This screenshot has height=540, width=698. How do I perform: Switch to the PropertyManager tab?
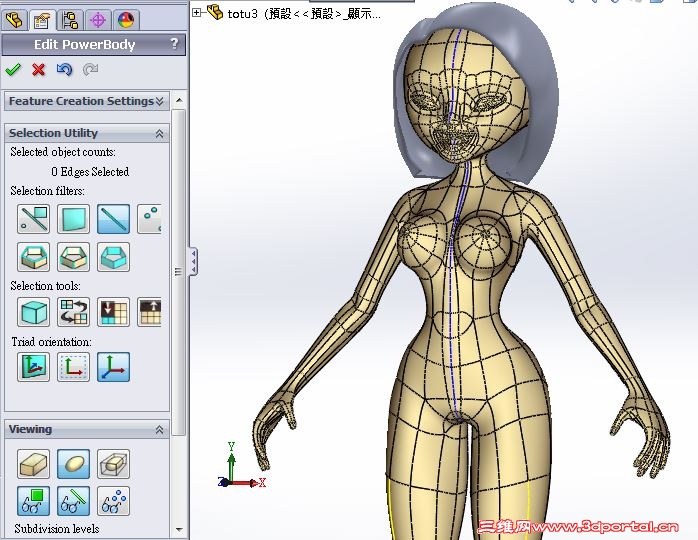[42, 20]
